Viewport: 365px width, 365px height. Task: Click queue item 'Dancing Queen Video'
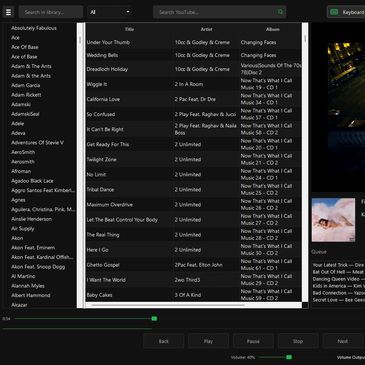(338, 279)
